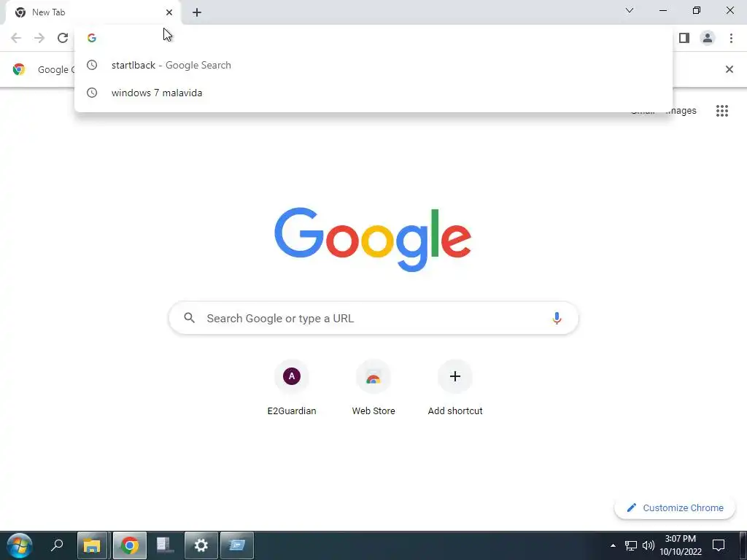Open File Explorer from the taskbar
This screenshot has height=560, width=747.
pos(92,545)
